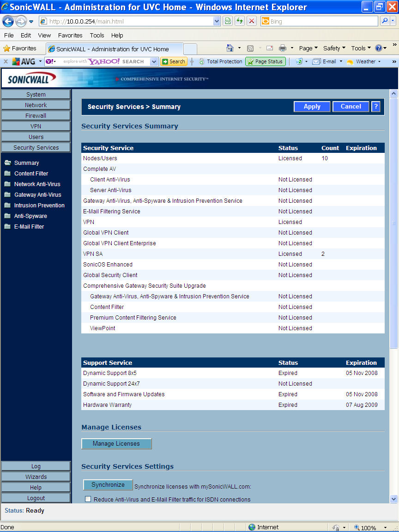Open the Gateway Anti-Virus folder icon
The image size is (399, 532).
tap(7, 195)
